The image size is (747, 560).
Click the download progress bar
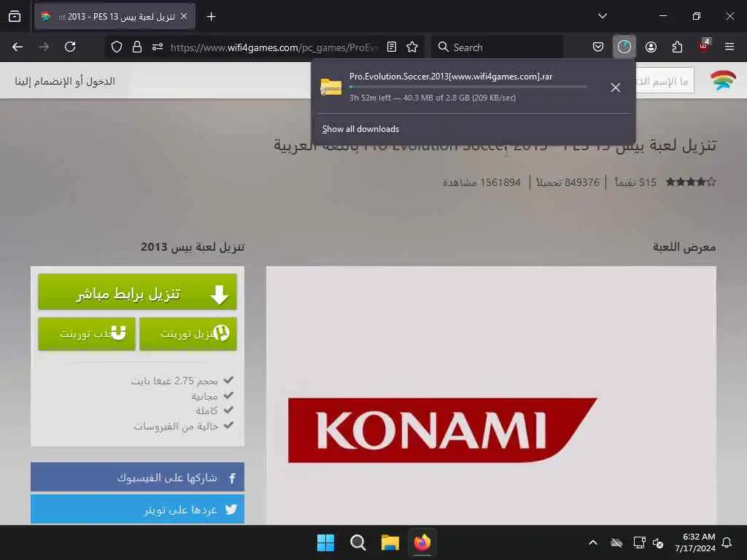[468, 87]
